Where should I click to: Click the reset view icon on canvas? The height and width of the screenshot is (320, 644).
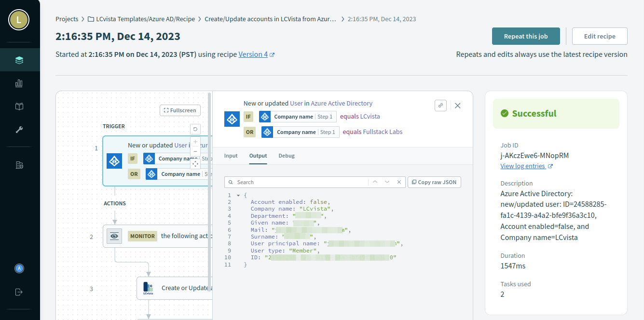195,129
